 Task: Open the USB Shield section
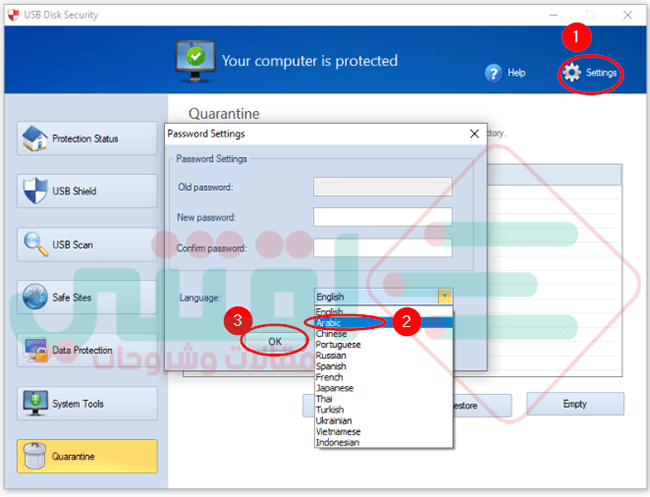pos(87,191)
